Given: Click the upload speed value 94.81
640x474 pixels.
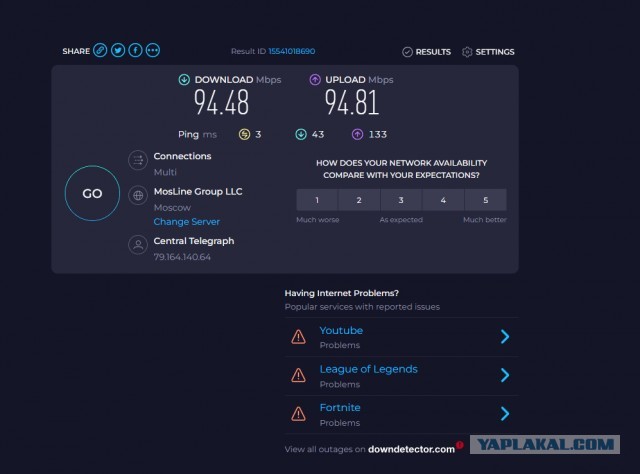Looking at the screenshot, I should coord(352,102).
